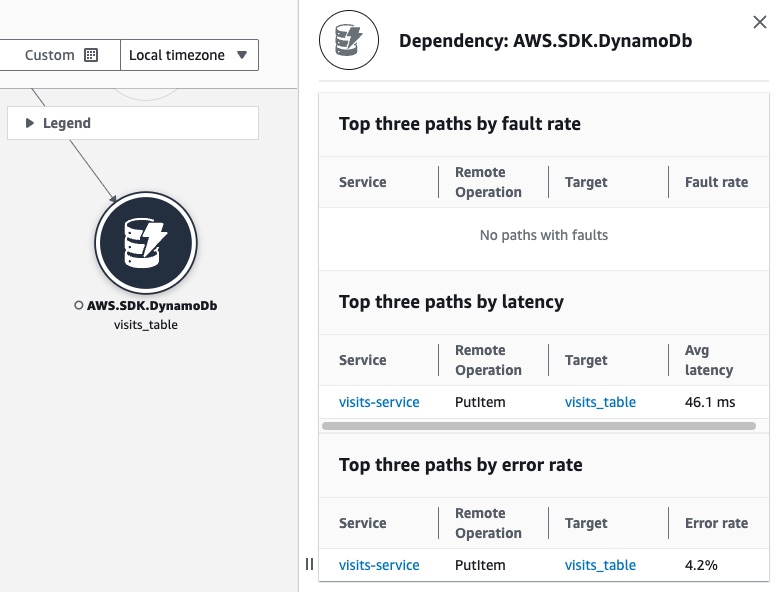
Task: Click the Fault rate column header
Action: 716,182
